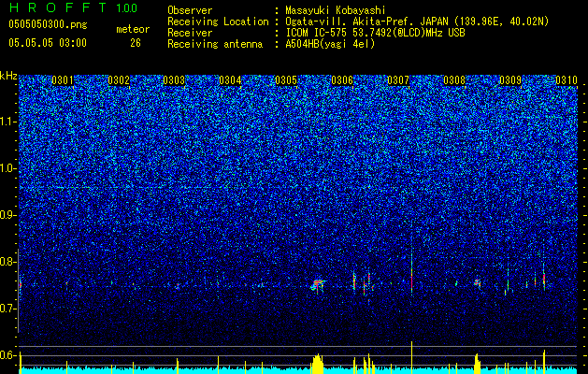Click the ICOM IC-575 receiver text
Screen dimensions: 588x374
(x=375, y=33)
